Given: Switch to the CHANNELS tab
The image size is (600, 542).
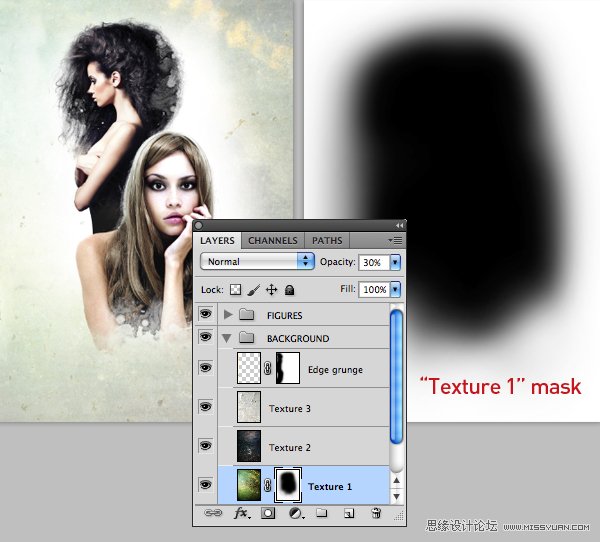Looking at the screenshot, I should (x=273, y=241).
